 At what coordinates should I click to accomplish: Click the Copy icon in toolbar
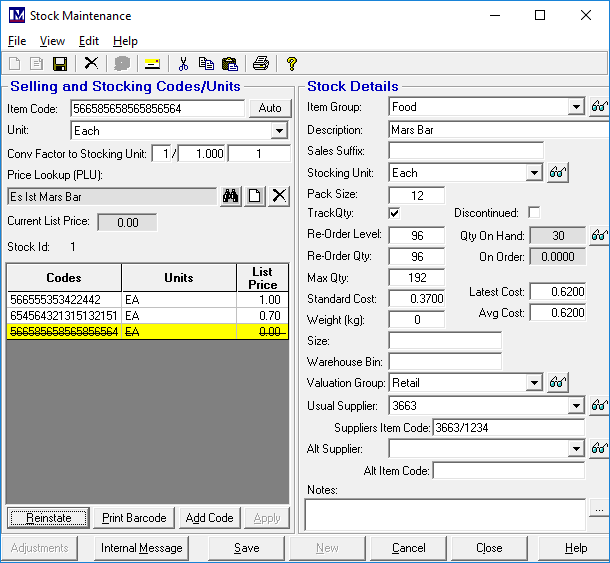point(206,64)
